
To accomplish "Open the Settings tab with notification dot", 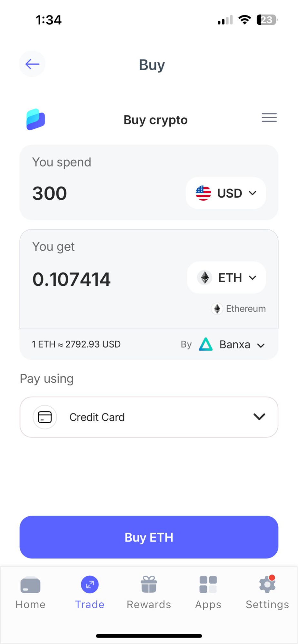I will (x=267, y=593).
